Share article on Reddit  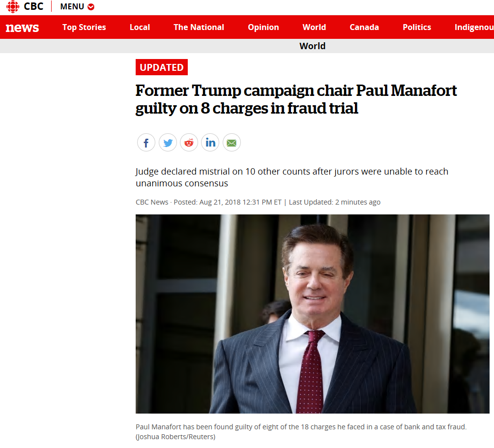click(189, 143)
